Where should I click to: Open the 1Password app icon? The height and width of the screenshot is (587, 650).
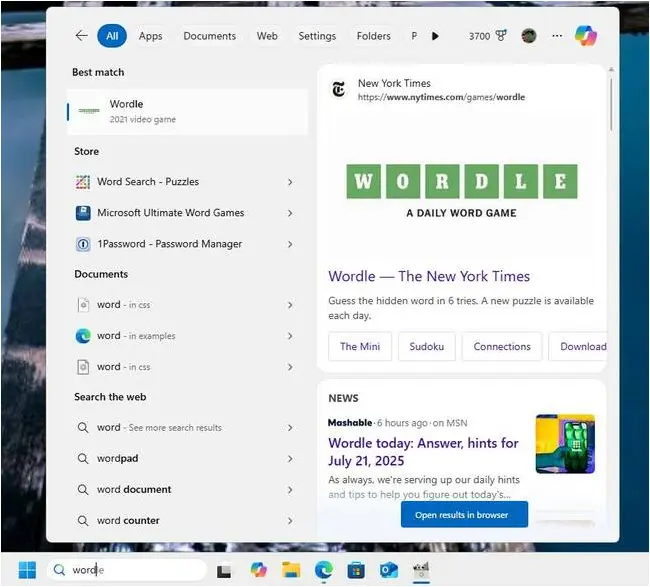(83, 244)
